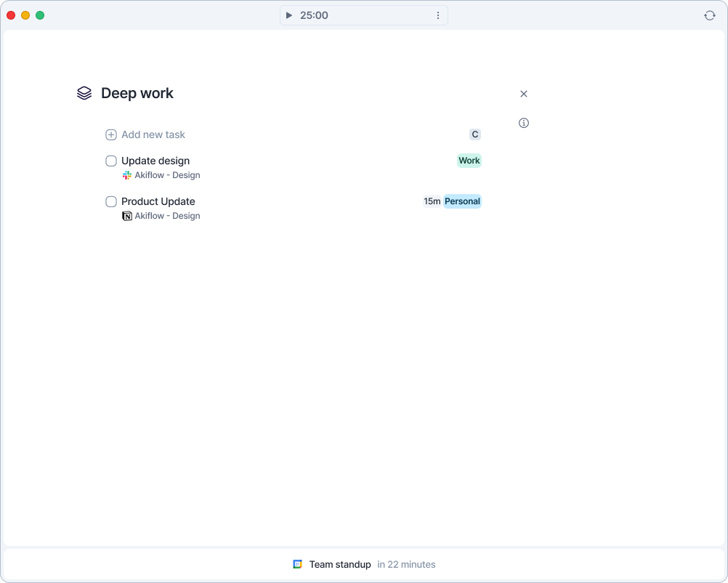This screenshot has width=728, height=583.
Task: Click the Slack icon under Update design
Action: click(126, 175)
